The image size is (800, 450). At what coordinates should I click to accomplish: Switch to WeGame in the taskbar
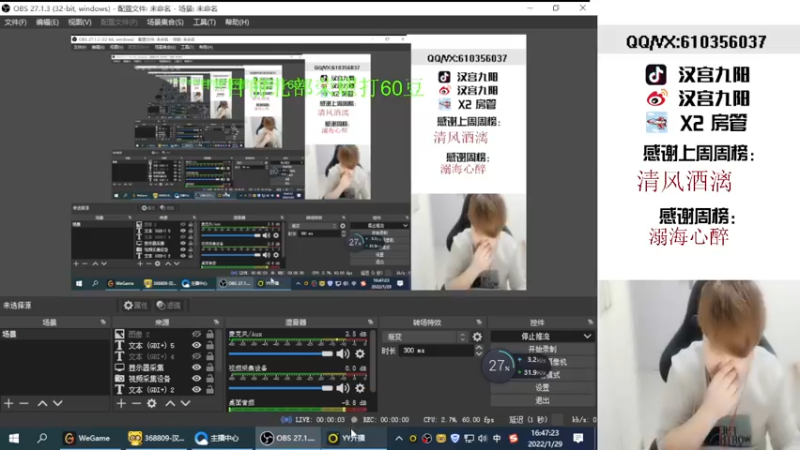coord(87,438)
